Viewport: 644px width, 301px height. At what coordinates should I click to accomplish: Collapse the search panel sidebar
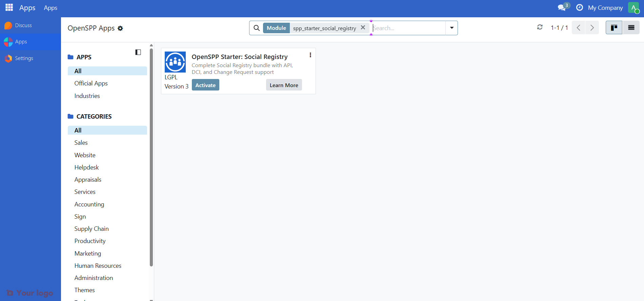138,52
